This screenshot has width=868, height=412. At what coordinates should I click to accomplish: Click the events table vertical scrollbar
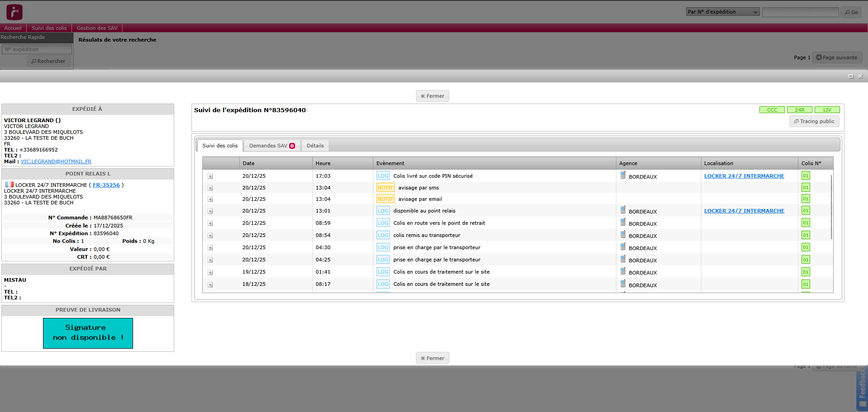[x=831, y=207]
